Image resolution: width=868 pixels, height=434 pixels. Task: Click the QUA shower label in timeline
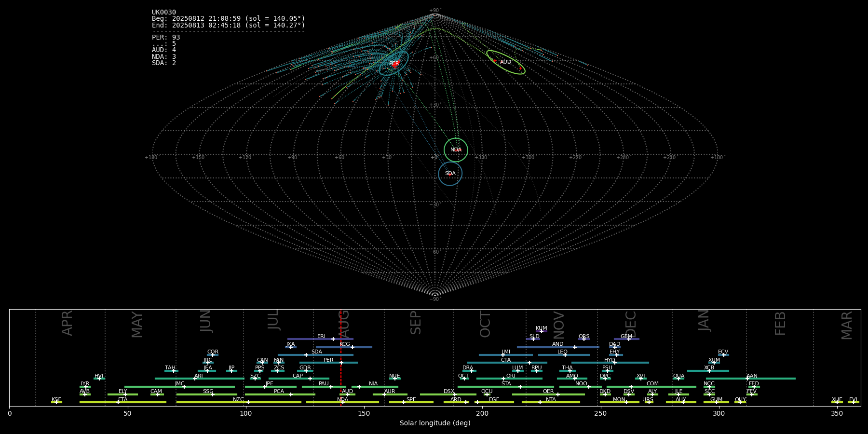click(678, 376)
